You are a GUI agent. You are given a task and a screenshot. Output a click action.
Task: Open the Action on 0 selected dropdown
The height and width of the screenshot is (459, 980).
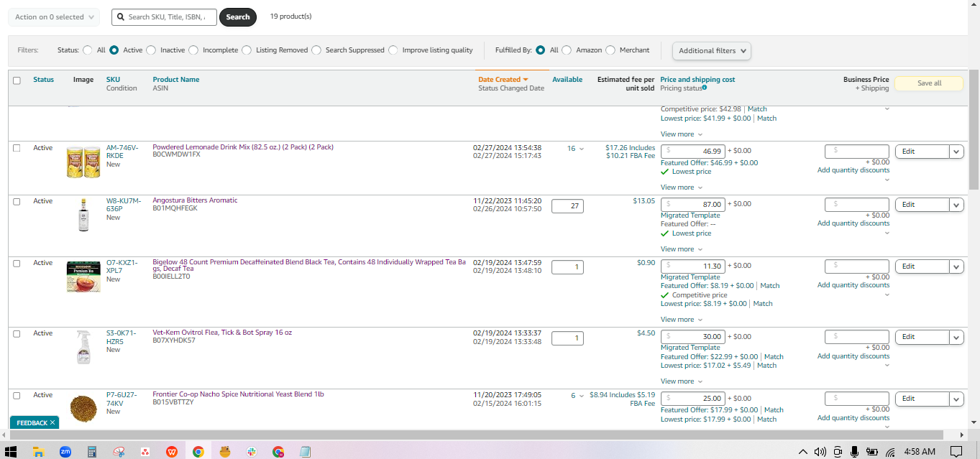[55, 17]
